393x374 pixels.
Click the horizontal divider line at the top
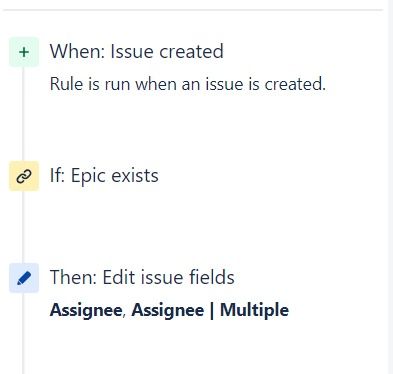click(x=193, y=10)
